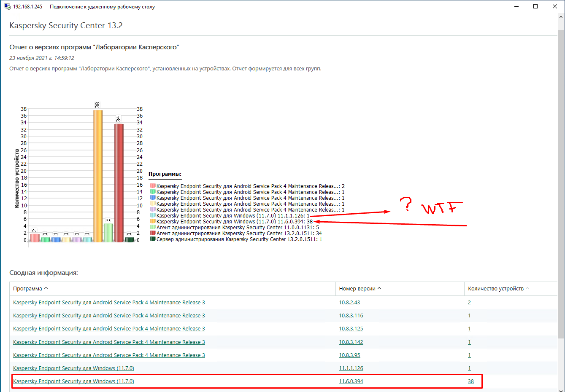Click legend text 'Kaspersky Endpoint Security для Windows (11.7.0) 11.1.1.126: 1'
The image size is (565, 392).
click(x=233, y=215)
